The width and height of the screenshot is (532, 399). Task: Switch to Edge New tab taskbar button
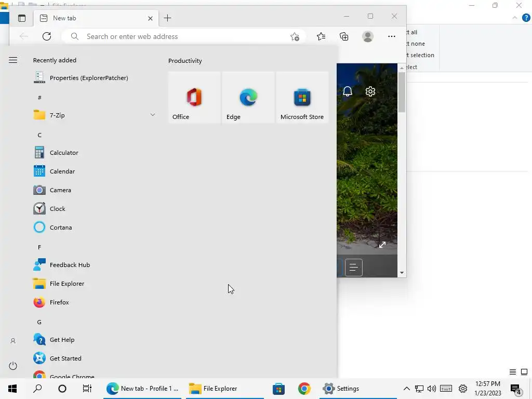[142, 389]
